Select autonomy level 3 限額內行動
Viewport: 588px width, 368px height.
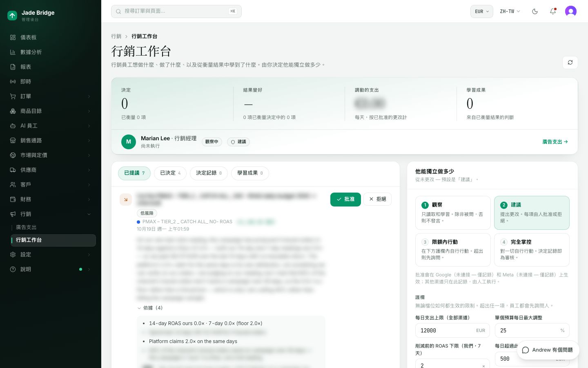point(453,250)
